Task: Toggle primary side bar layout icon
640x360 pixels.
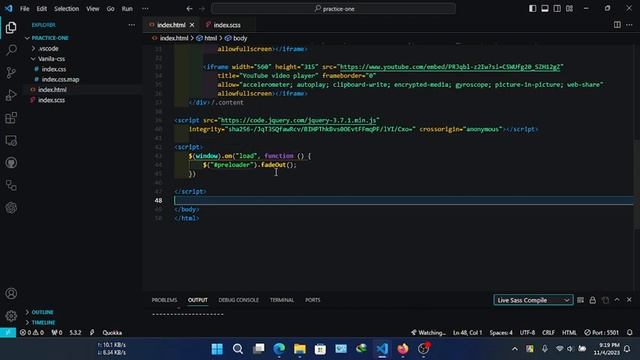Action: point(533,9)
